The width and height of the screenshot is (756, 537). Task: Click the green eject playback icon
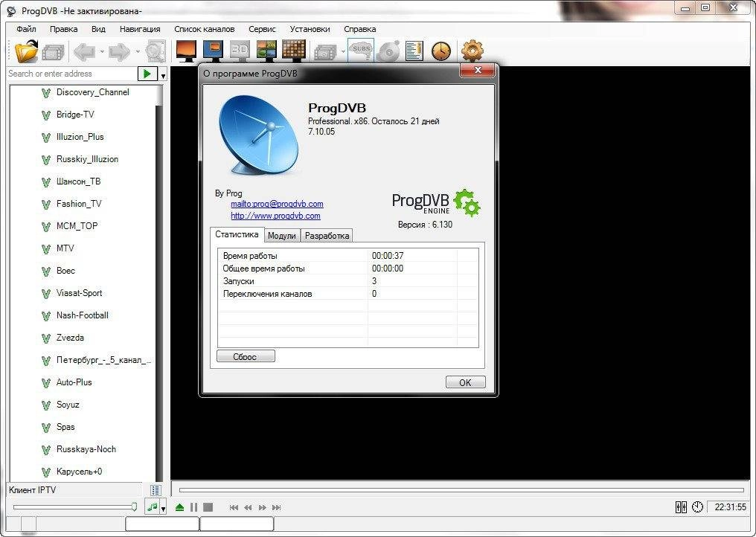[179, 507]
